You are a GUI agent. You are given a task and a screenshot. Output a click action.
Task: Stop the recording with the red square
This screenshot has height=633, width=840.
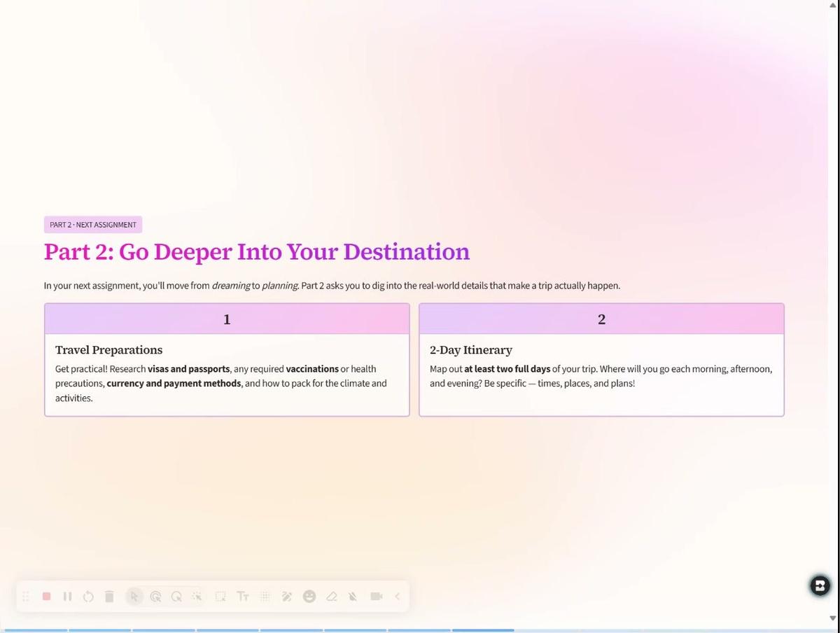coord(46,597)
